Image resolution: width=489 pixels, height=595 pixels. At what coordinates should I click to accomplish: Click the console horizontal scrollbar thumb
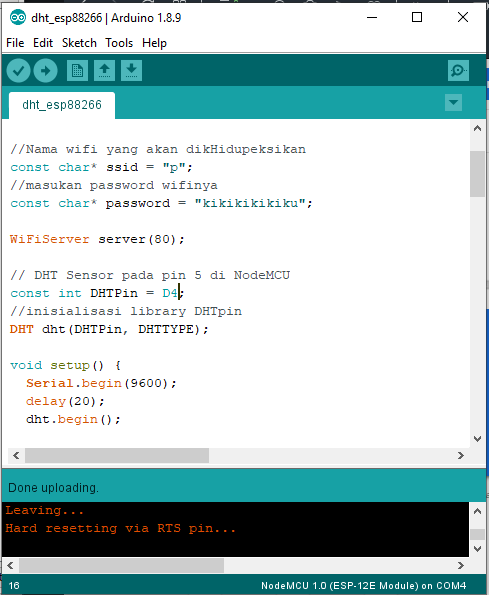coord(121,565)
